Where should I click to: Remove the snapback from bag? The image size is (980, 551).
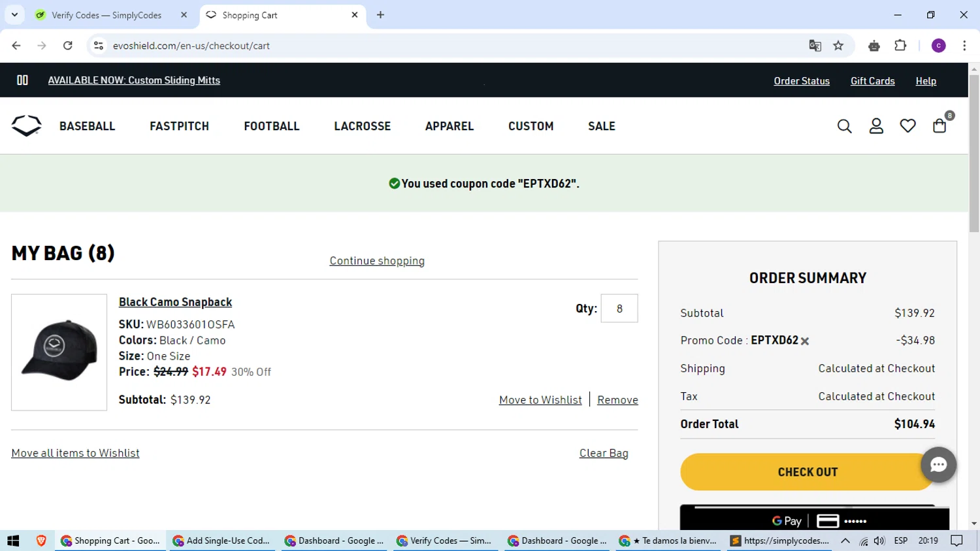coord(617,400)
